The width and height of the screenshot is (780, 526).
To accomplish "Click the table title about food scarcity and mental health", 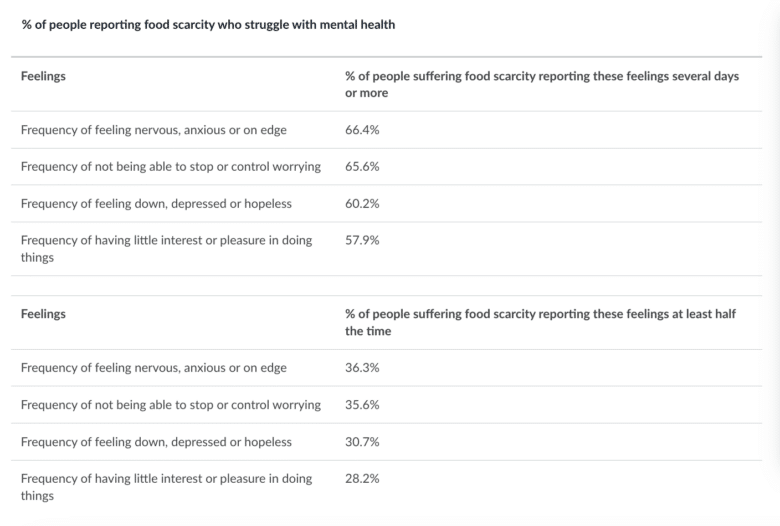I will coord(208,25).
